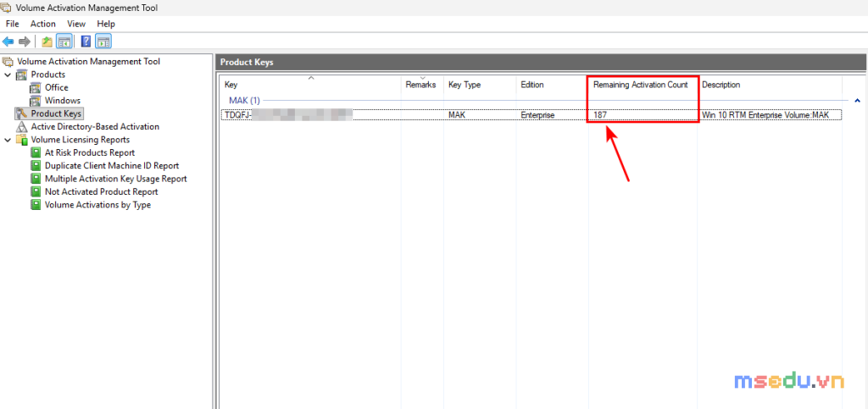This screenshot has width=868, height=409.
Task: Click the Duplicate Client Machine ID Report icon
Action: coord(36,165)
